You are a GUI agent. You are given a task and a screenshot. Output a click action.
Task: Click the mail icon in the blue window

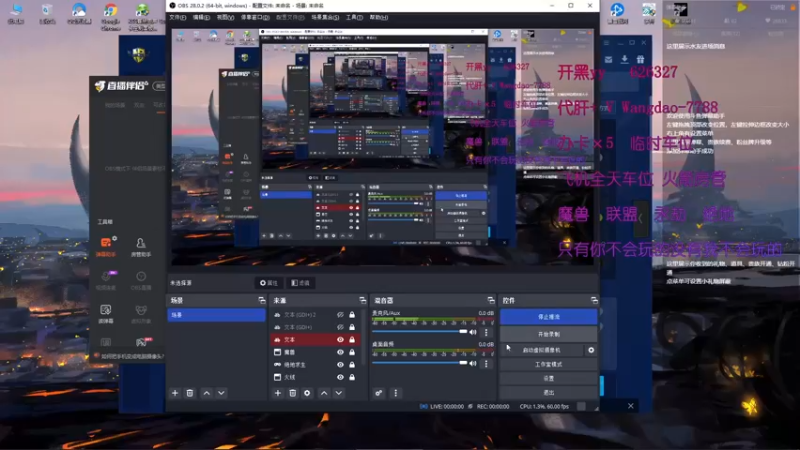pos(608,60)
